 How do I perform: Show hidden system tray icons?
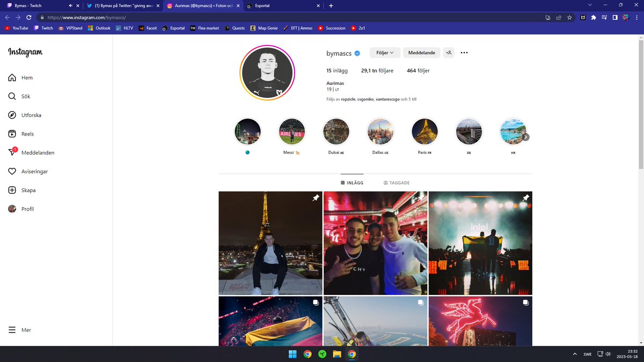575,354
